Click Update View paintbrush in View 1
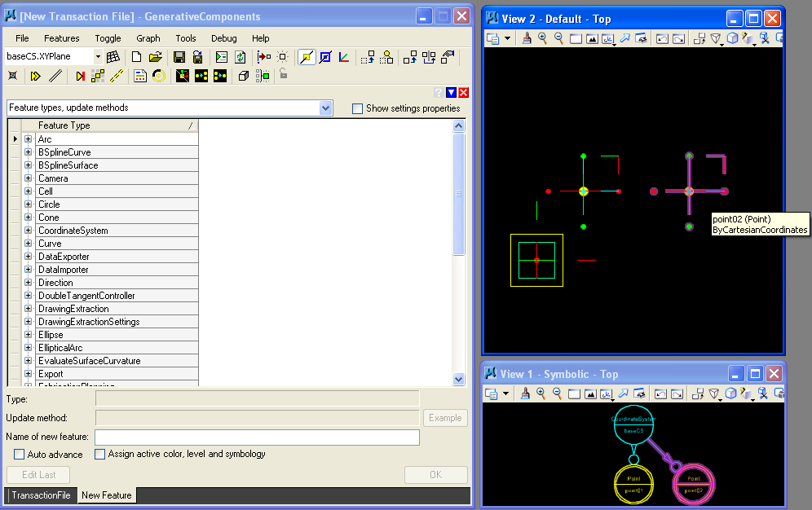812x510 pixels. pos(524,393)
